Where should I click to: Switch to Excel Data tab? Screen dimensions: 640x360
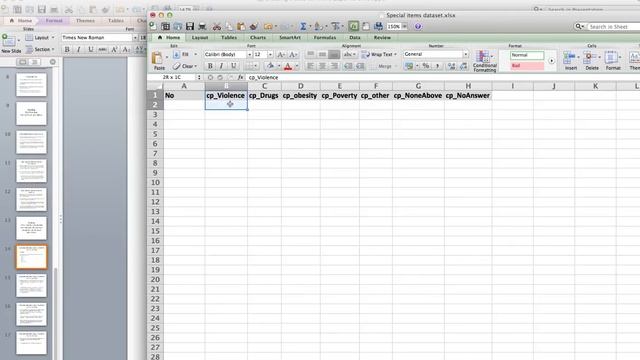pyautogui.click(x=355, y=38)
